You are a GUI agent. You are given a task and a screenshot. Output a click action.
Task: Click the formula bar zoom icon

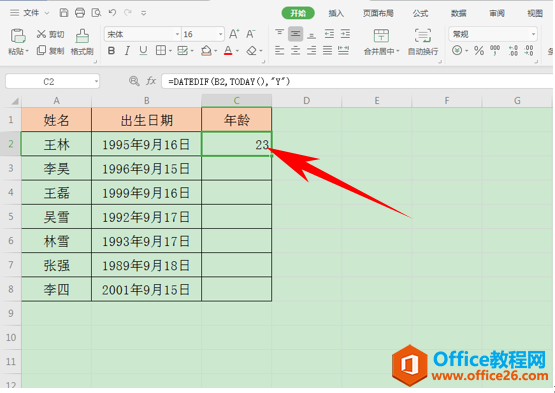[x=134, y=81]
